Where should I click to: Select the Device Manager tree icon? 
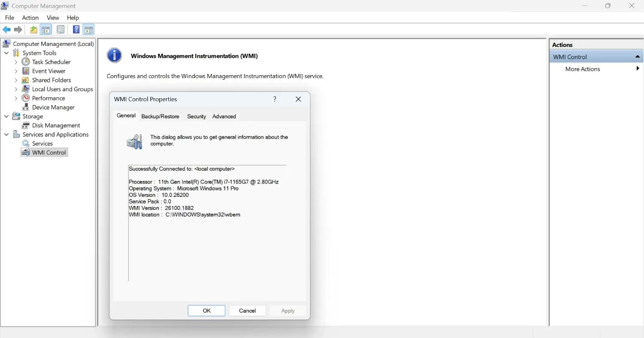pyautogui.click(x=26, y=107)
